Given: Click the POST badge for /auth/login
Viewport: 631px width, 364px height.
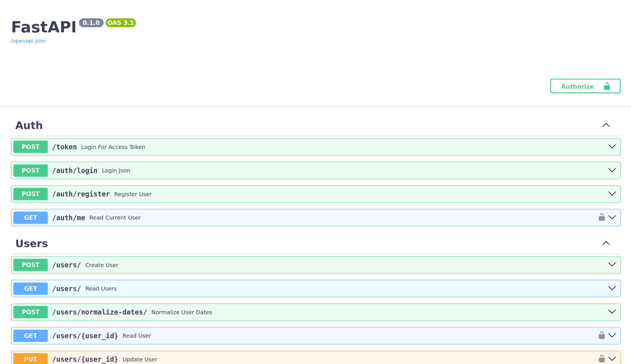Looking at the screenshot, I should point(31,171).
